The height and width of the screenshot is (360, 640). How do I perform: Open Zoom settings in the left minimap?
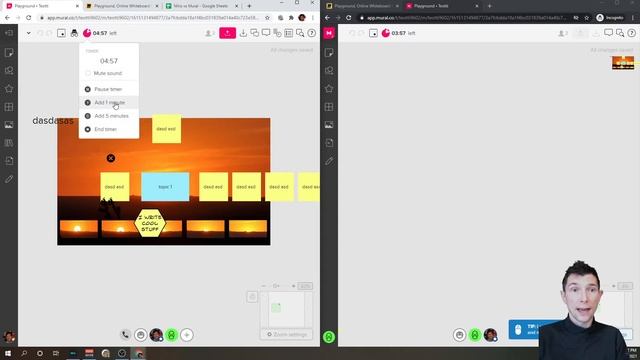click(x=287, y=334)
